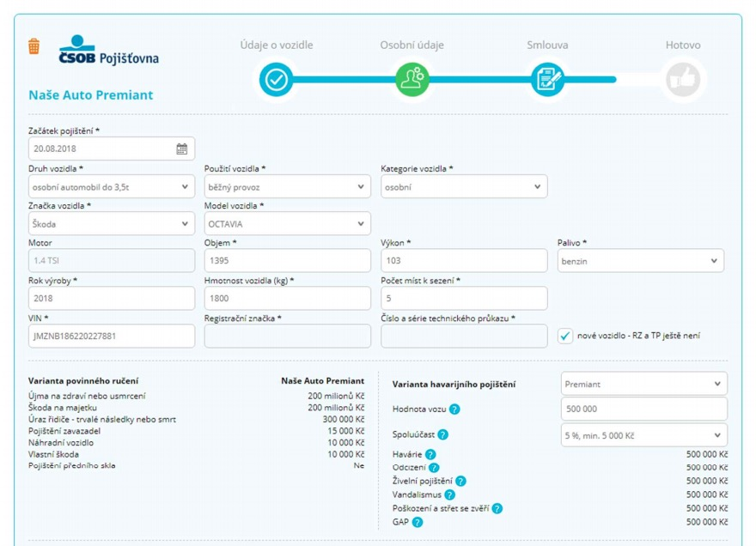Click the Hmotnost vozidla field with 1800
The width and height of the screenshot is (756, 546).
(x=287, y=298)
